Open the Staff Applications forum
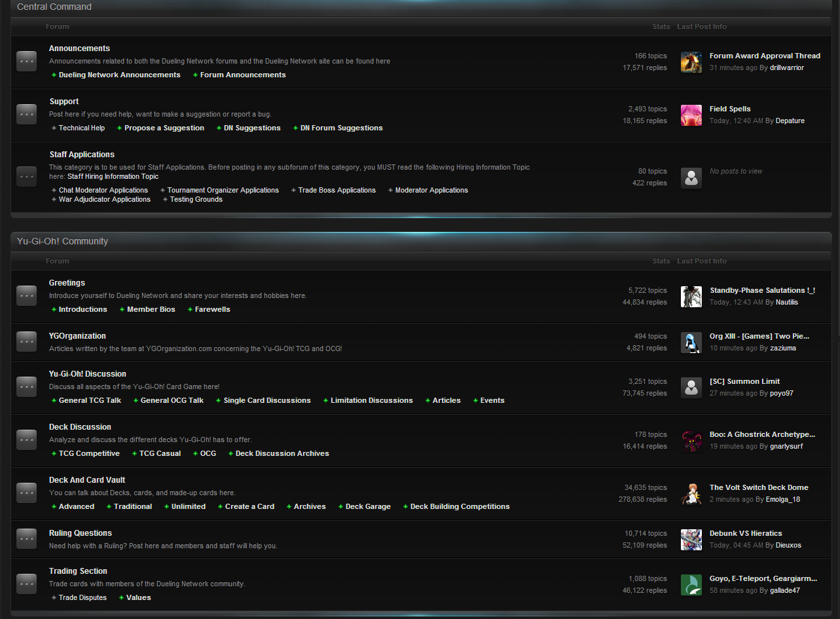 point(82,155)
